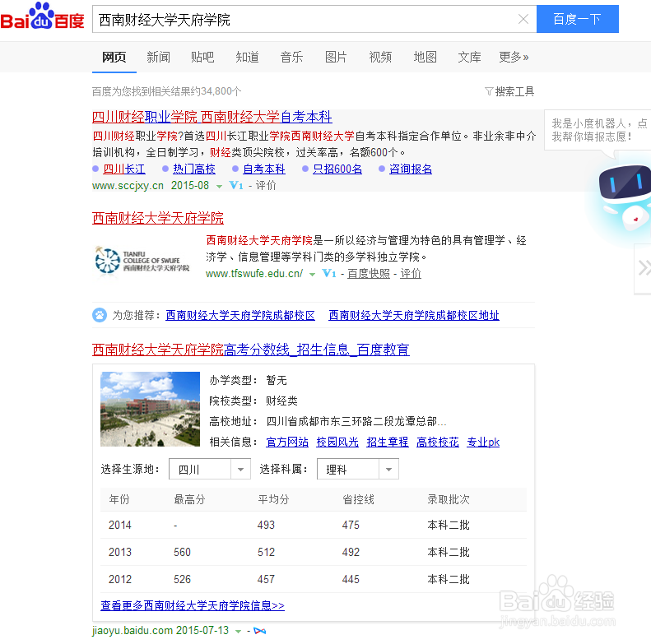This screenshot has height=644, width=651.
Task: Click V1 badge beside www.sccjxy.cn
Action: tap(236, 185)
